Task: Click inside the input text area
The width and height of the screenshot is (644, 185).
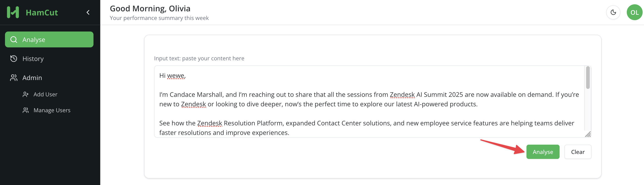Action: pyautogui.click(x=350, y=112)
